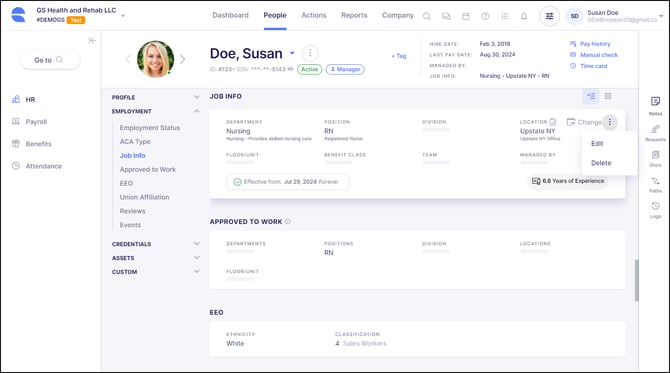This screenshot has width=670, height=373.
Task: Select Reviews in side menu
Action: pos(132,211)
